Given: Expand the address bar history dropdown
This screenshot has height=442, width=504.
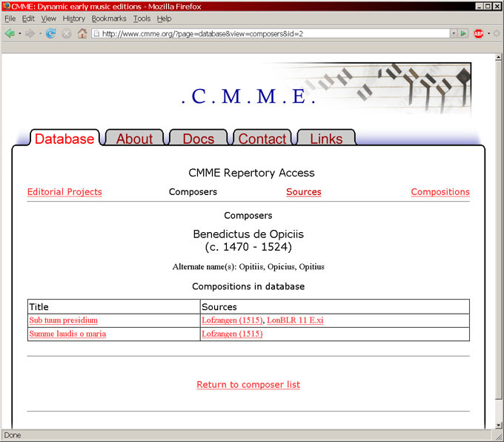Looking at the screenshot, I should pos(453,33).
